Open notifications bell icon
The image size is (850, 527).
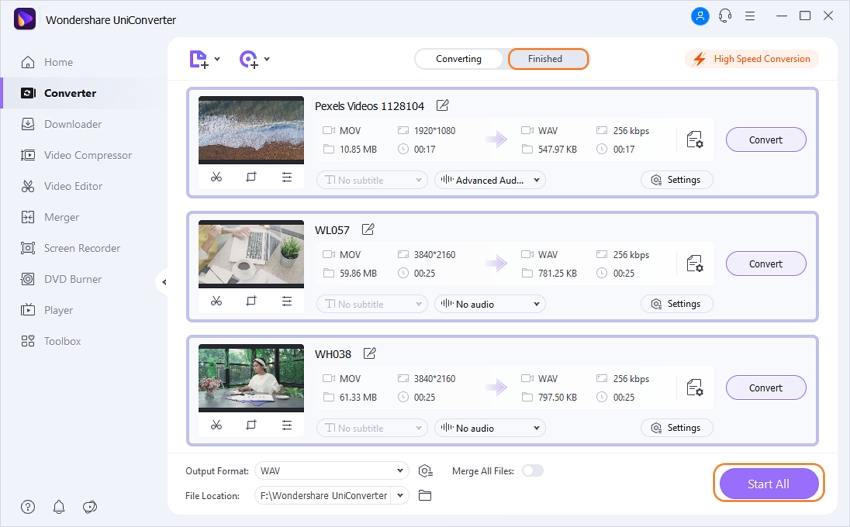pyautogui.click(x=59, y=507)
